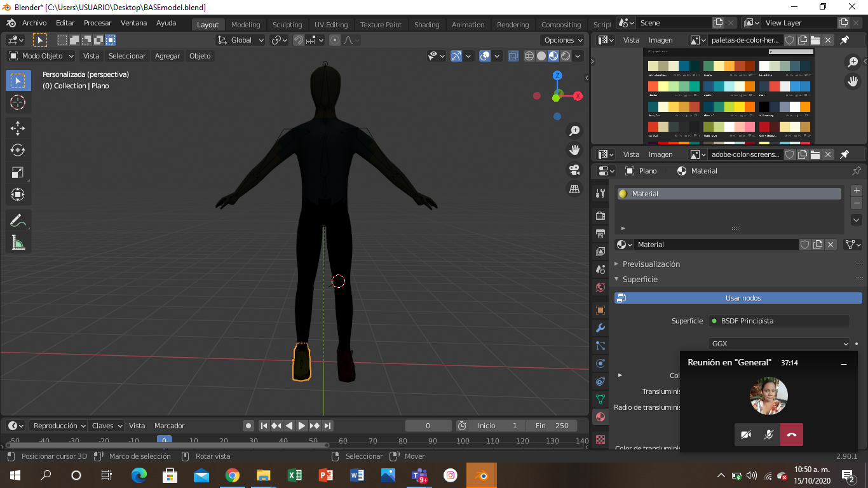
Task: Activate the Rotate tool
Action: (x=18, y=150)
